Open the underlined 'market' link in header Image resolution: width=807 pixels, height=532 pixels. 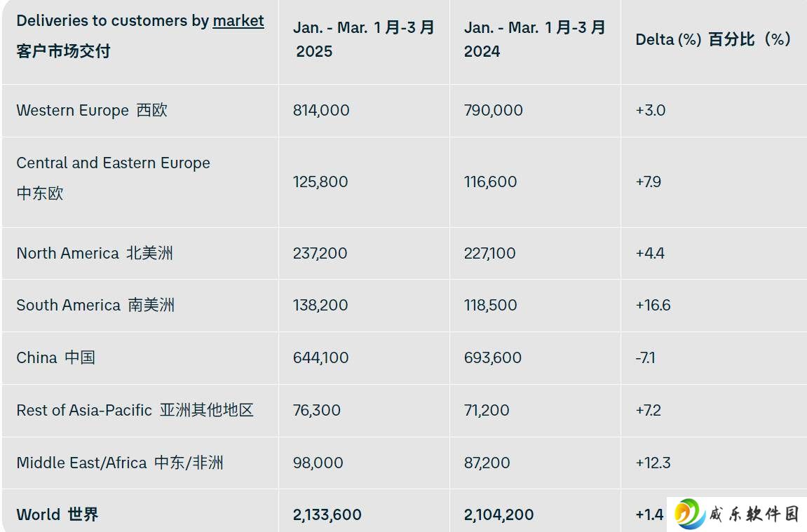238,20
